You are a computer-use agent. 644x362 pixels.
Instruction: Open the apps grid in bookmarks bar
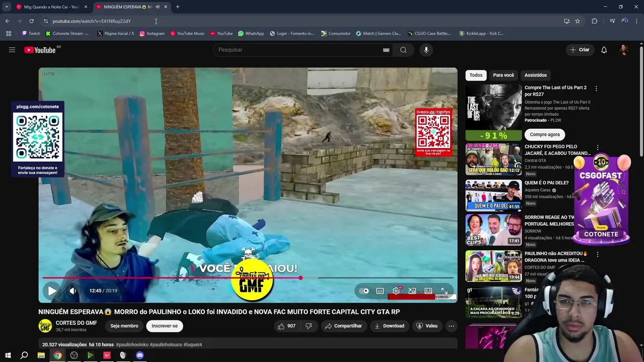click(x=9, y=34)
